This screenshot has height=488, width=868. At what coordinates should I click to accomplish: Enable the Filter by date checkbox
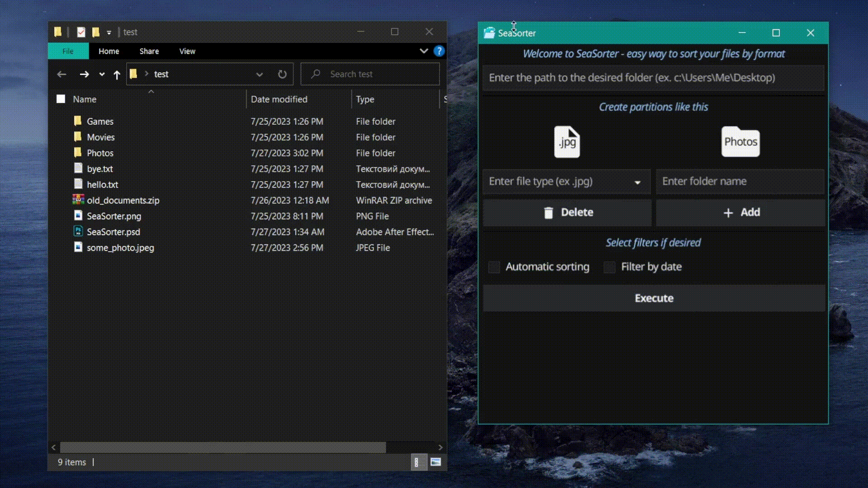(609, 267)
